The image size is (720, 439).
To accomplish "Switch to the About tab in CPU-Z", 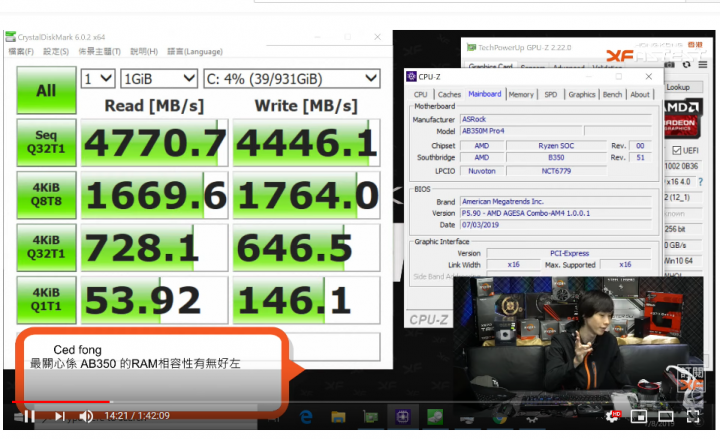I will point(640,94).
